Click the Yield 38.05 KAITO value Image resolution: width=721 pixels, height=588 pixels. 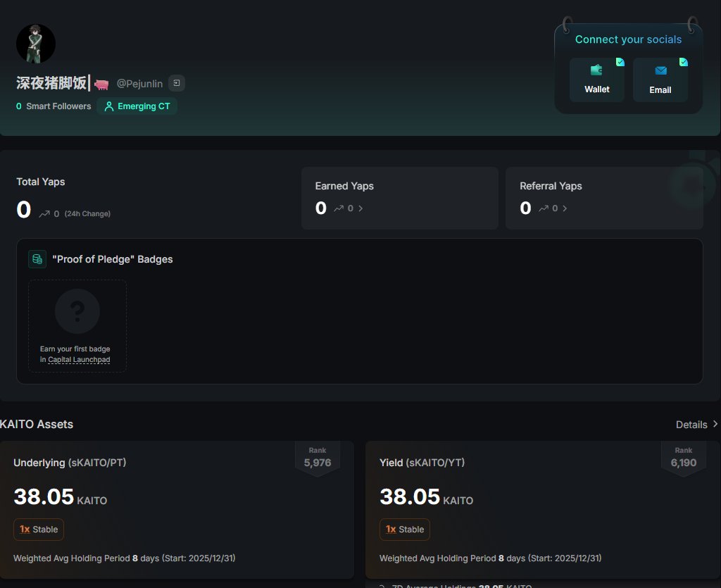pyautogui.click(x=426, y=497)
